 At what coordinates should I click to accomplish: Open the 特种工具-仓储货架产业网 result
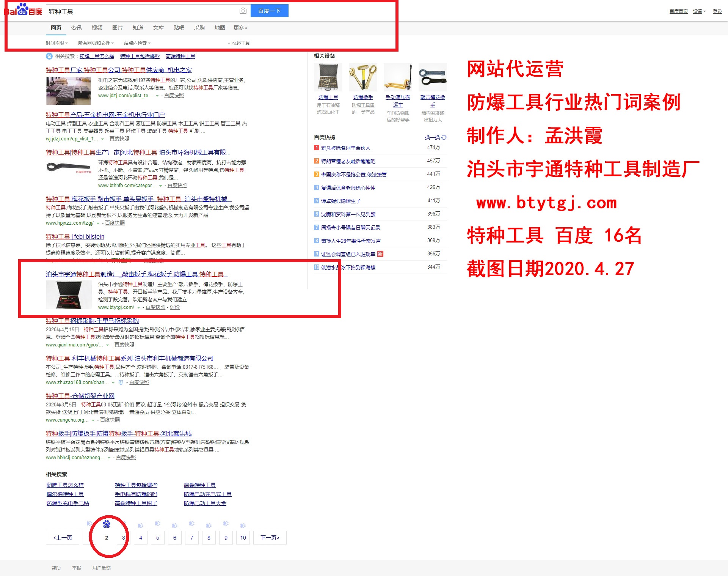click(x=80, y=396)
